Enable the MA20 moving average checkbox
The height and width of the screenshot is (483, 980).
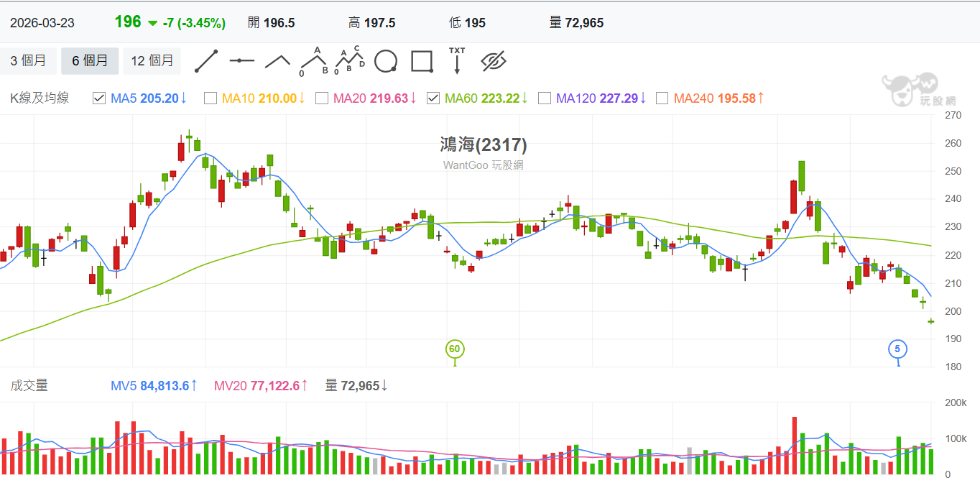coord(322,98)
